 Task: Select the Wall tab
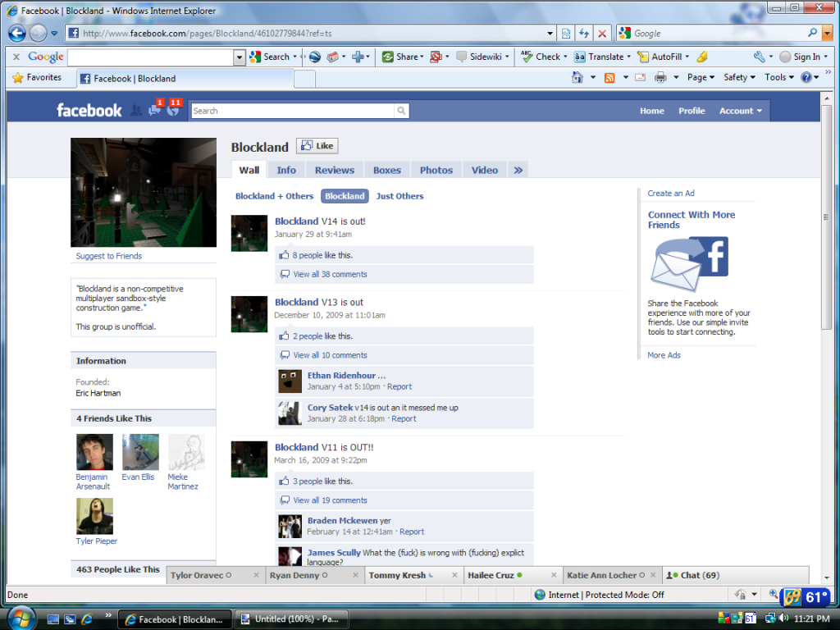coord(249,170)
